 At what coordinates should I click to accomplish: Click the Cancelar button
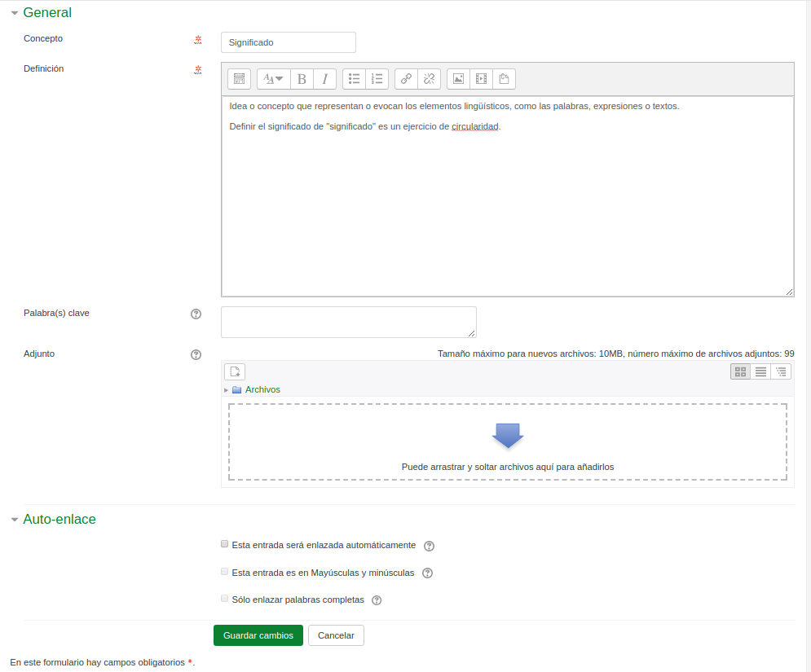(336, 635)
